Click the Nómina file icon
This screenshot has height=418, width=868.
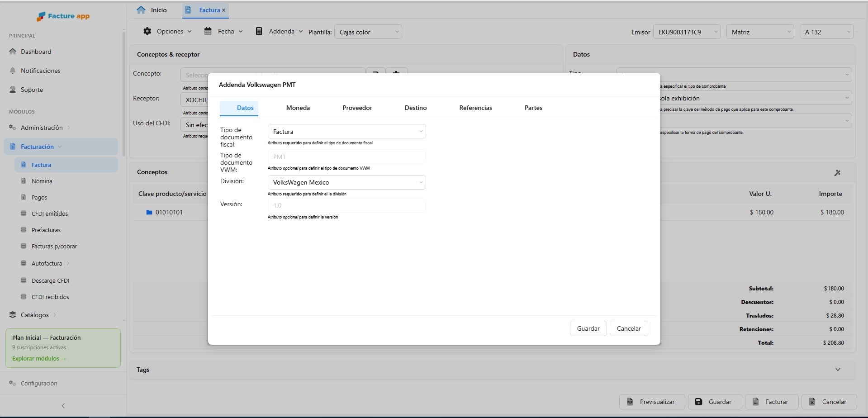(24, 181)
